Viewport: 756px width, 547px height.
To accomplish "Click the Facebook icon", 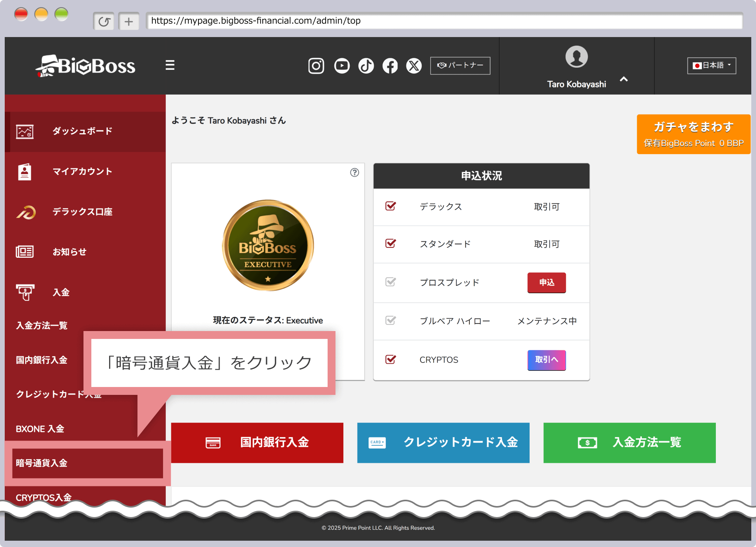I will (x=390, y=66).
